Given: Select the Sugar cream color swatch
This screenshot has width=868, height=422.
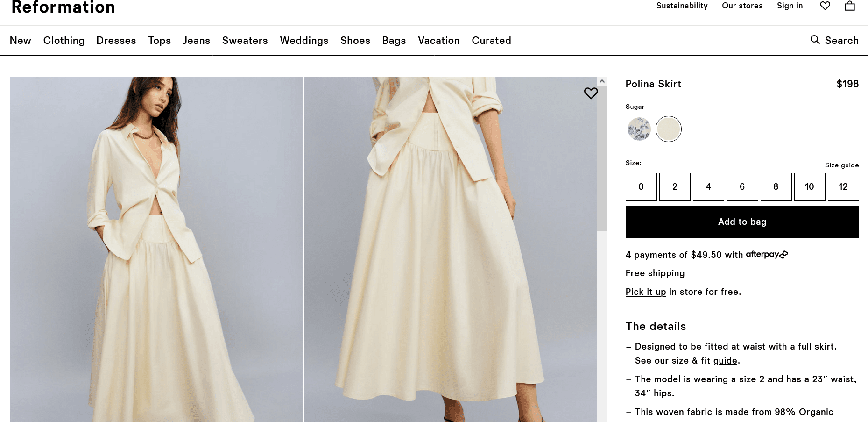Looking at the screenshot, I should point(668,129).
